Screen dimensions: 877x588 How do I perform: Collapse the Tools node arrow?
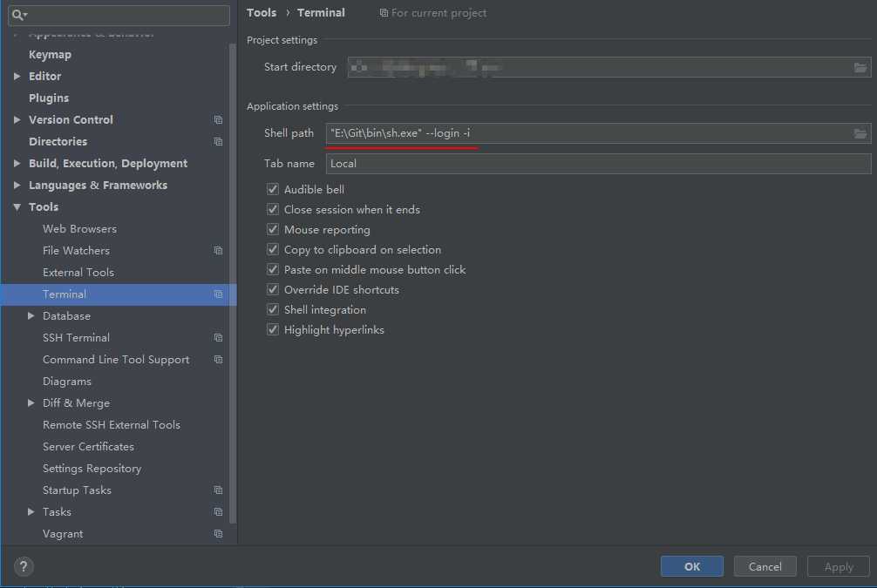17,206
